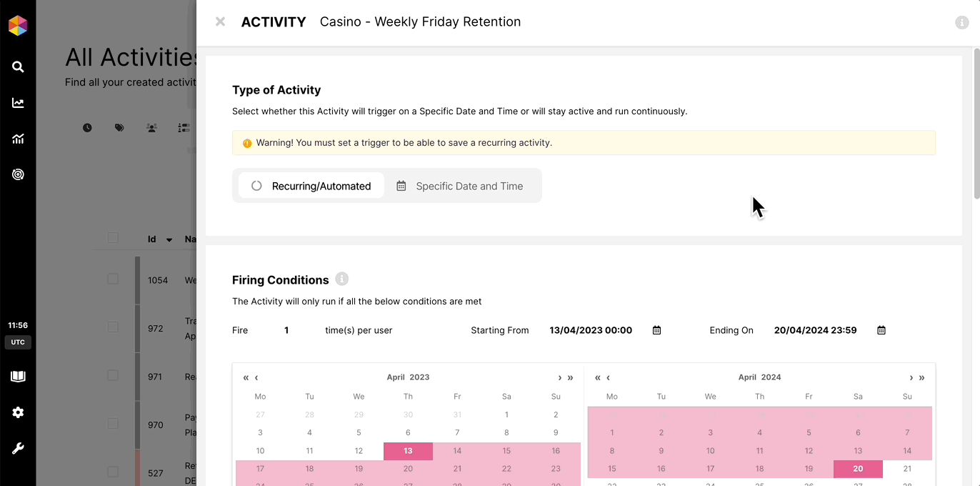Screen dimensions: 980x486
Task: Open the book documentation icon
Action: point(18,377)
